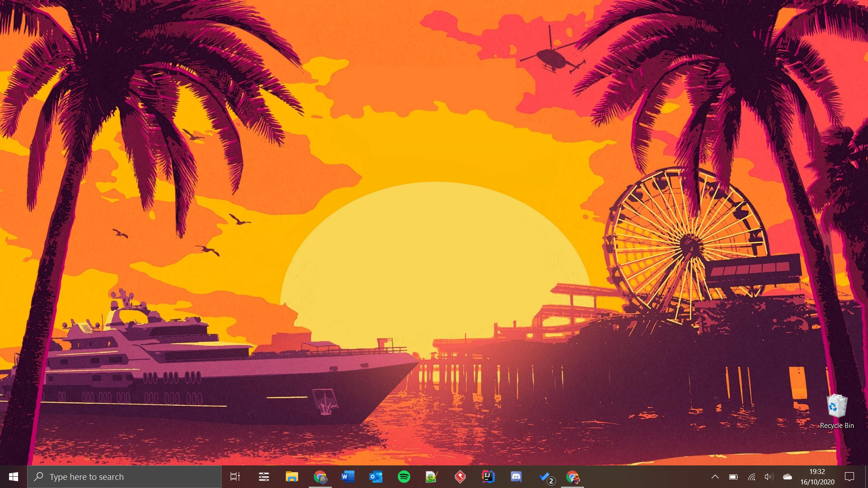The image size is (868, 488).
Task: Open Spotify from the taskbar
Action: click(404, 477)
